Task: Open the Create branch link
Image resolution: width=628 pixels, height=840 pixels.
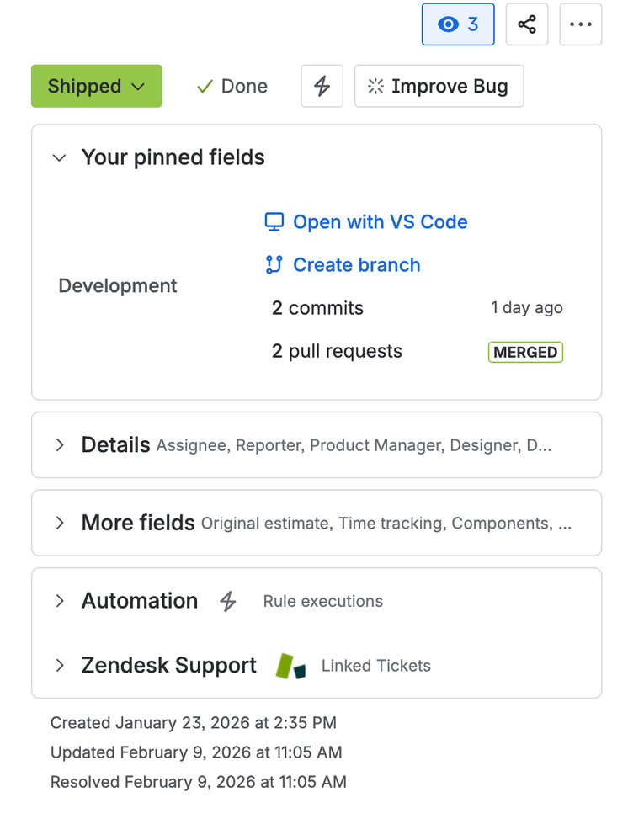Action: click(x=356, y=264)
